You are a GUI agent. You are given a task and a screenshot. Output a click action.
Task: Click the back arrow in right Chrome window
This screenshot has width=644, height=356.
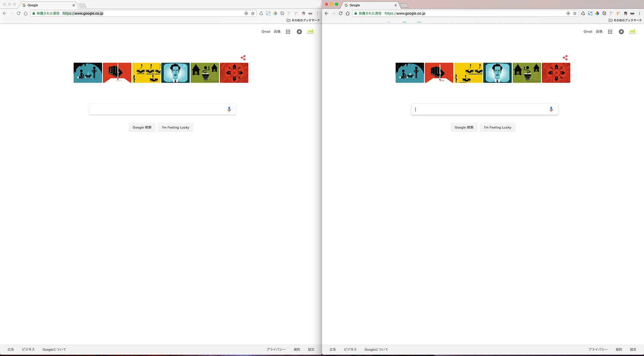tap(327, 13)
